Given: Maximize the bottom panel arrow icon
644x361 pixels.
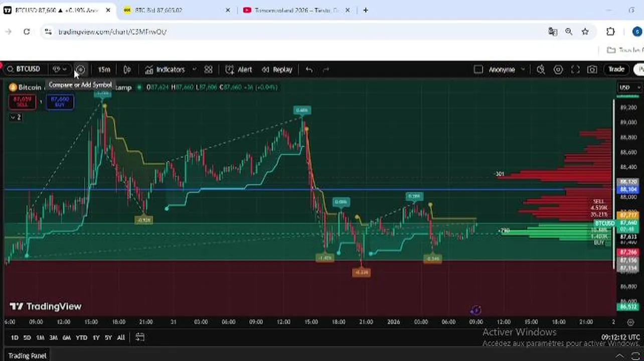Looking at the screenshot, I should tap(635, 355).
